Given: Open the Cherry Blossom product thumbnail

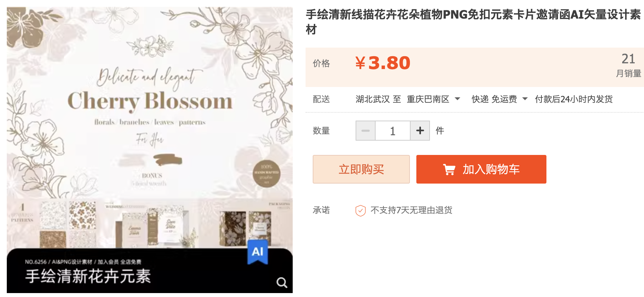Looking at the screenshot, I should point(150,150).
